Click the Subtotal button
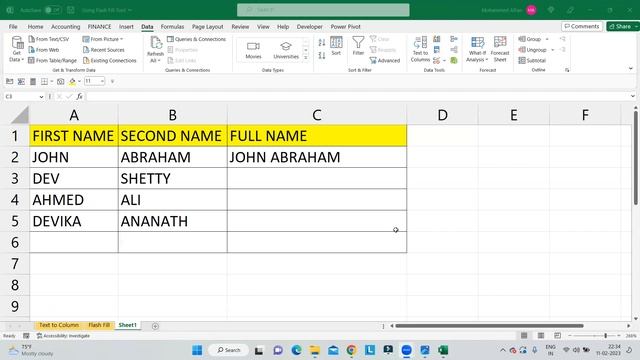The image size is (640, 360). click(x=532, y=60)
